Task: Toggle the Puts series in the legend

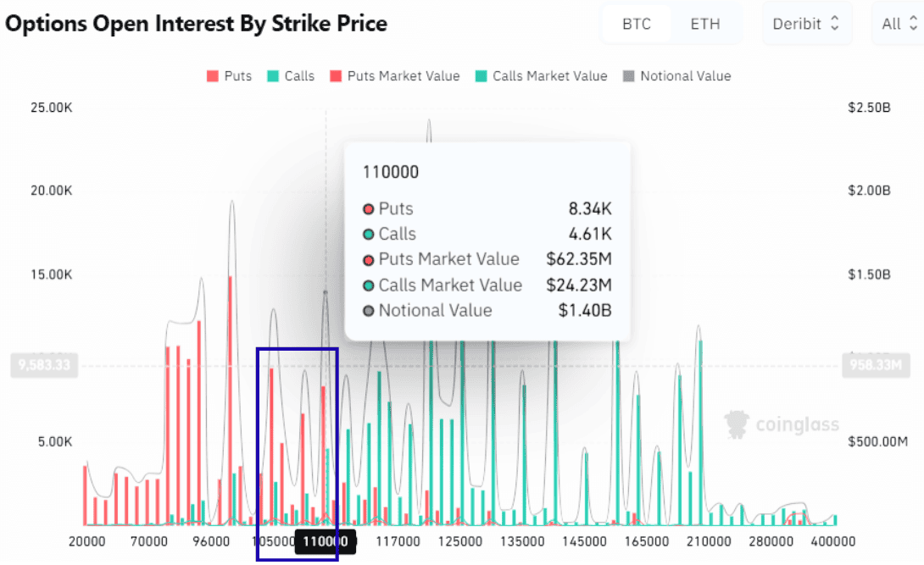Action: [229, 76]
